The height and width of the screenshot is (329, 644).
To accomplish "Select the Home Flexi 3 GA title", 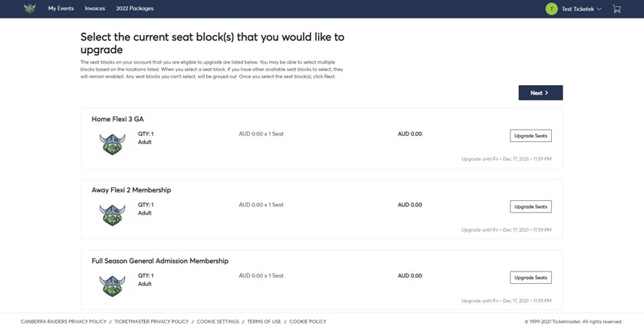I will pos(117,119).
